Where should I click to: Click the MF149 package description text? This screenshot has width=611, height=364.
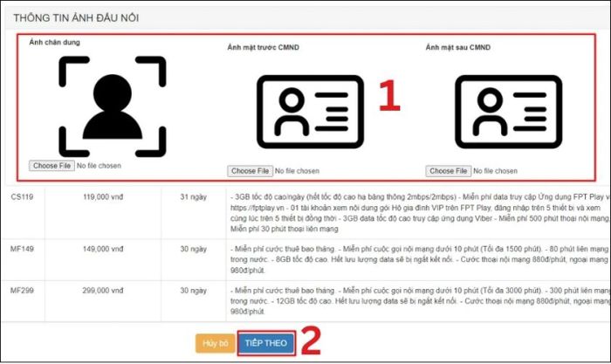click(x=419, y=259)
